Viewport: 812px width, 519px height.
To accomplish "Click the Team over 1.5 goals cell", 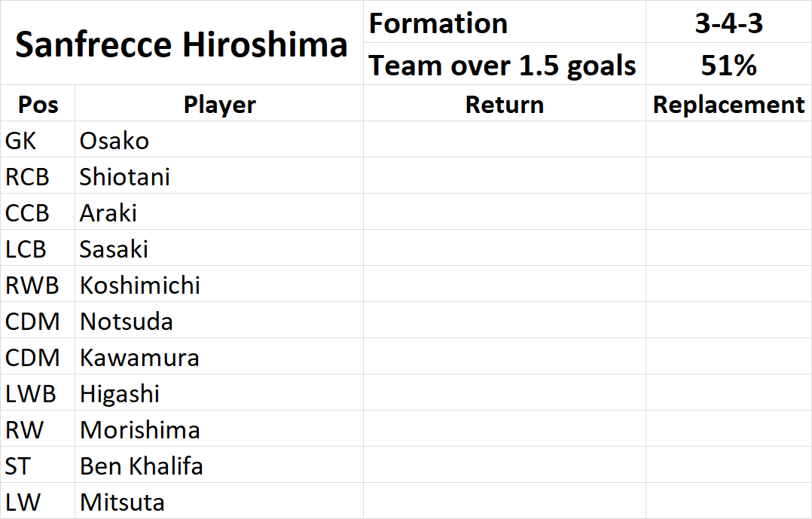I will (x=505, y=64).
